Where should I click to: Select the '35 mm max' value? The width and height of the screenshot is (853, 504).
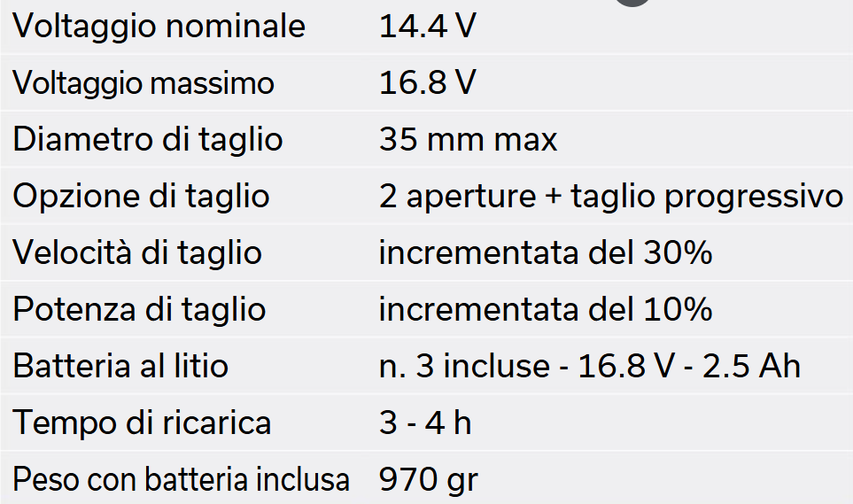coord(468,140)
